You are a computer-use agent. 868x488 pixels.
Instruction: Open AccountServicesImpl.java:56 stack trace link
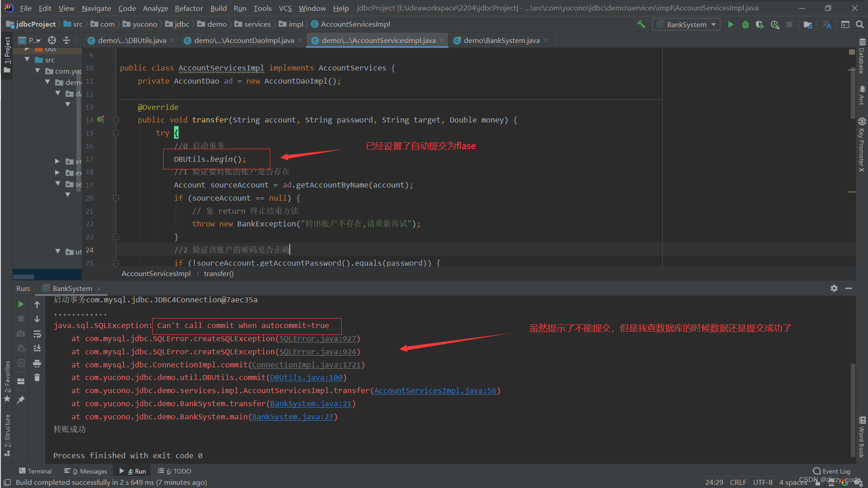[x=435, y=390]
